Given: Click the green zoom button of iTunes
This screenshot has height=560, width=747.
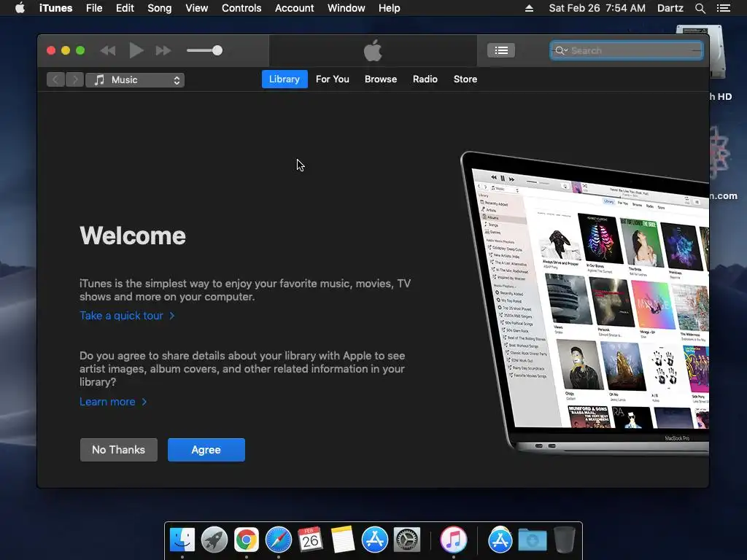Looking at the screenshot, I should 80,50.
